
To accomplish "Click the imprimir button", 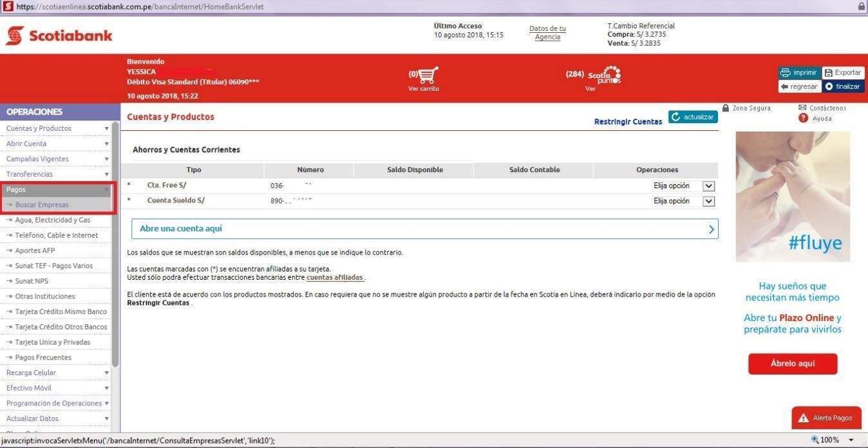I will click(799, 73).
